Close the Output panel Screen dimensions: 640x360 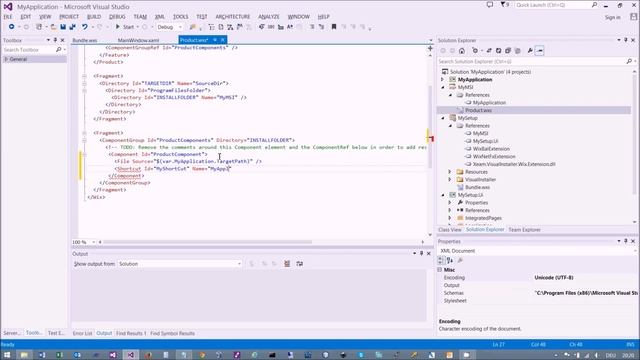pyautogui.click(x=429, y=253)
